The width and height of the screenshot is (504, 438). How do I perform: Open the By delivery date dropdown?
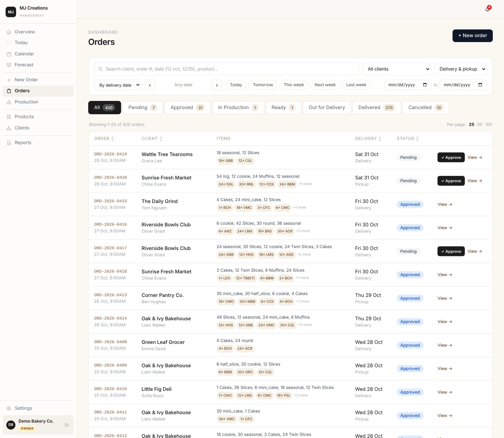coord(117,85)
